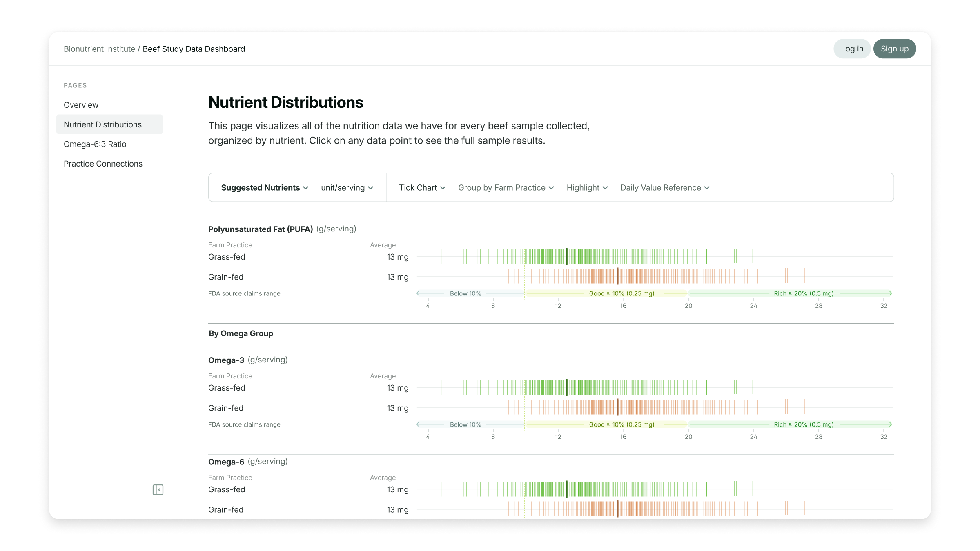The width and height of the screenshot is (980, 551).
Task: Click PUFA Grass-fed dark green average tick
Action: (x=566, y=256)
